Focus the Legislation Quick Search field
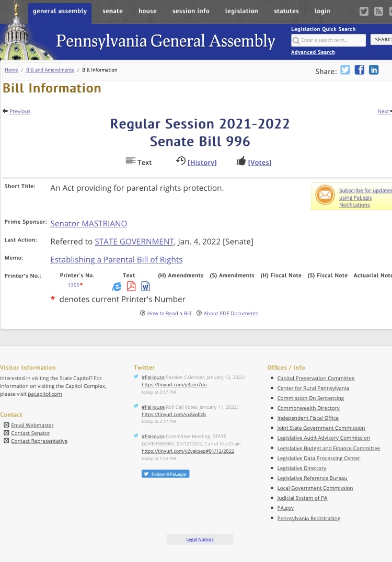This screenshot has height=562, width=392. point(329,40)
